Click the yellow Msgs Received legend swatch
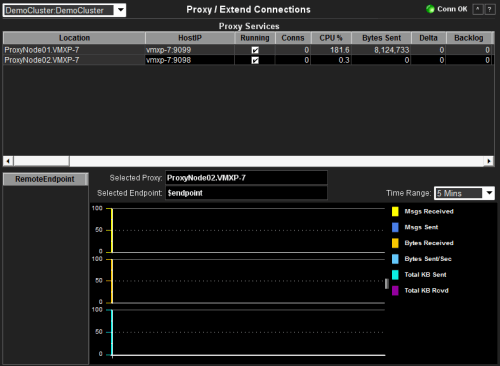500x366 pixels. point(395,211)
